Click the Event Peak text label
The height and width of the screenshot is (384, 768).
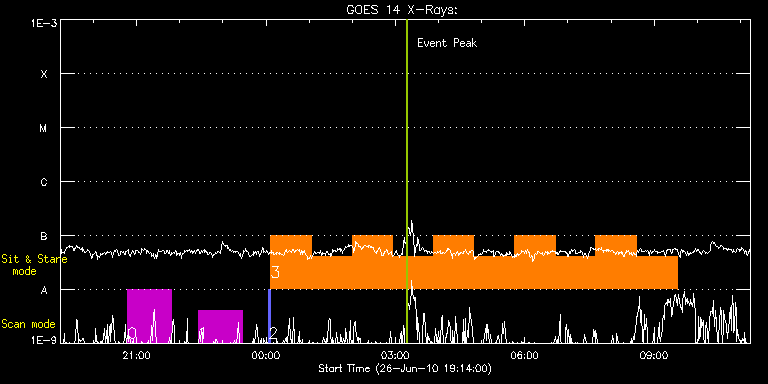[447, 43]
